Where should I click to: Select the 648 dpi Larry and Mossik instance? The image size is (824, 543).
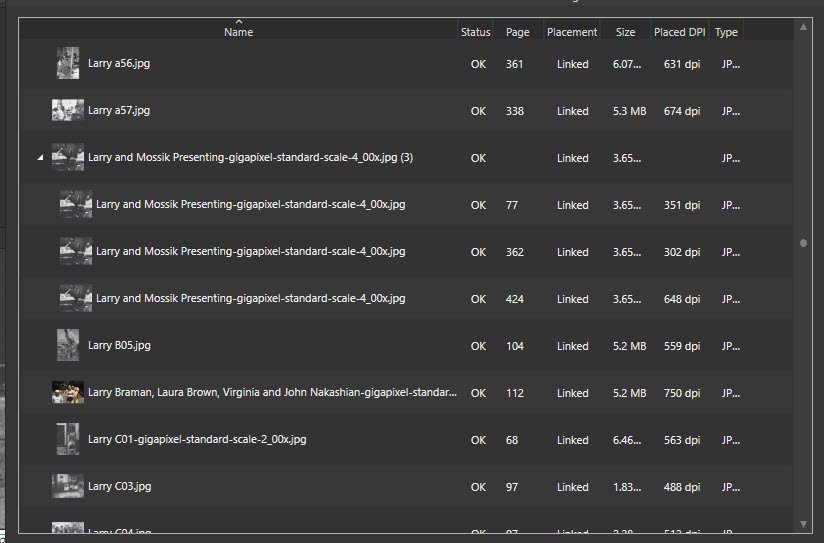[x=407, y=298]
